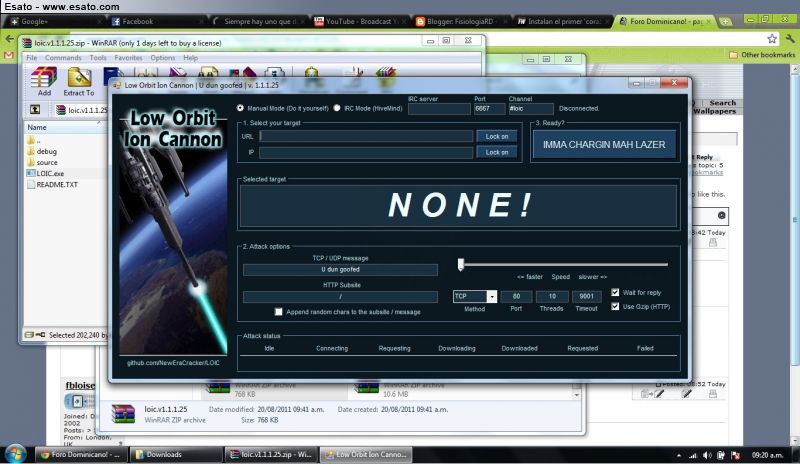Image resolution: width=800 pixels, height=464 pixels.
Task: Click the Timeout field showing 9001
Action: pyautogui.click(x=587, y=296)
